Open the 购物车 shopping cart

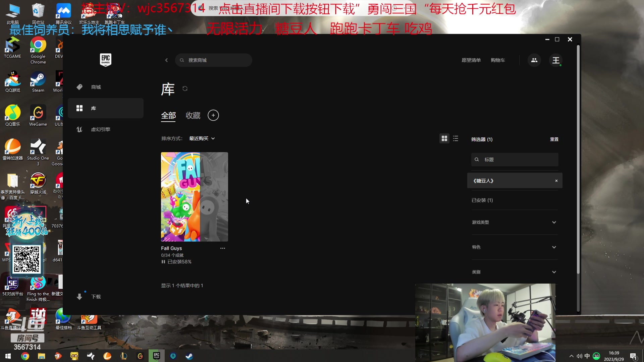tap(498, 60)
